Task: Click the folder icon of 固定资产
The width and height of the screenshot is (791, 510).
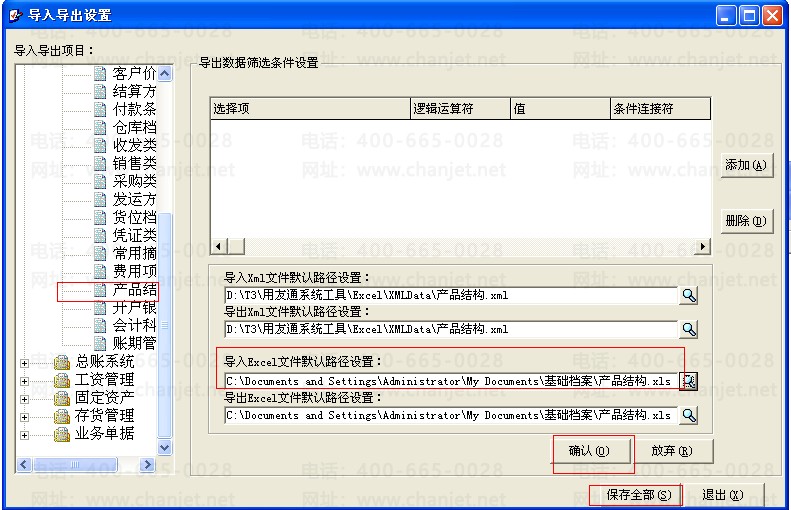Action: pyautogui.click(x=62, y=399)
